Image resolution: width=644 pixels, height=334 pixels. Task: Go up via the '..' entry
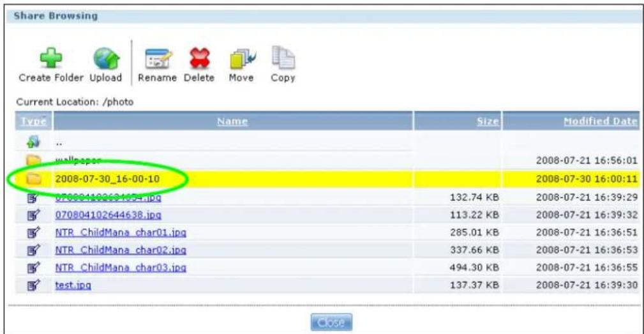click(59, 144)
